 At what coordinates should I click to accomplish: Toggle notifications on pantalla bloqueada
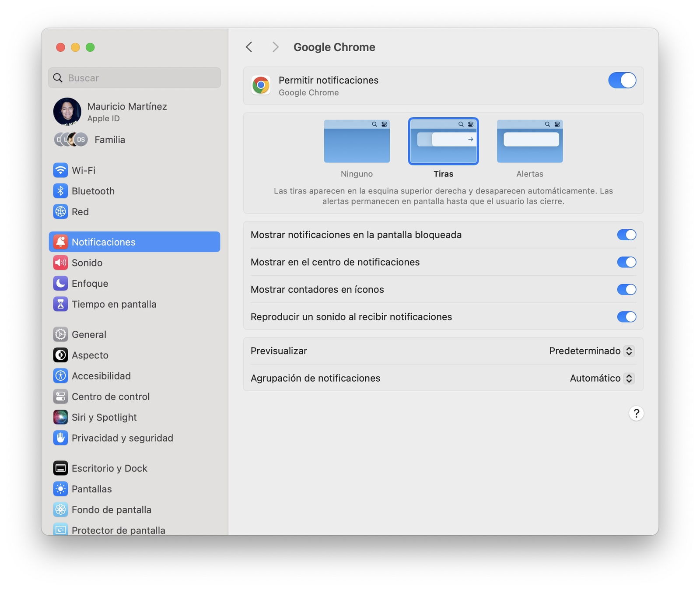click(626, 235)
